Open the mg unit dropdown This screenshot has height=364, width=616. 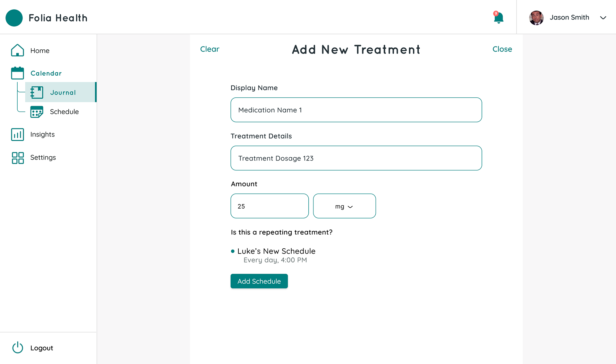pos(344,206)
